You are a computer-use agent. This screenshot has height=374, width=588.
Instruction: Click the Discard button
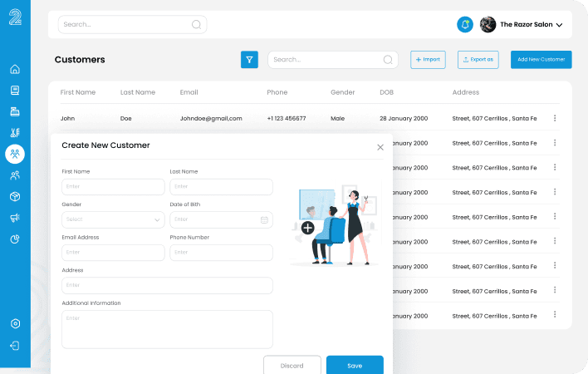(x=292, y=366)
